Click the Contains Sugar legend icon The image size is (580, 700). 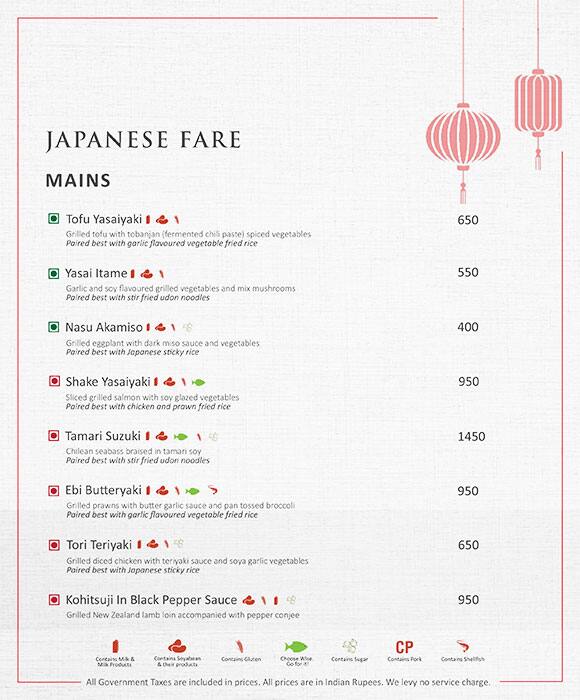tap(350, 646)
